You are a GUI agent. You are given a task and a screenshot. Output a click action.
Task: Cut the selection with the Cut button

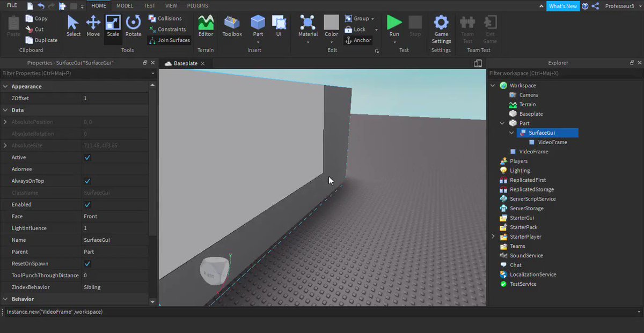point(35,29)
